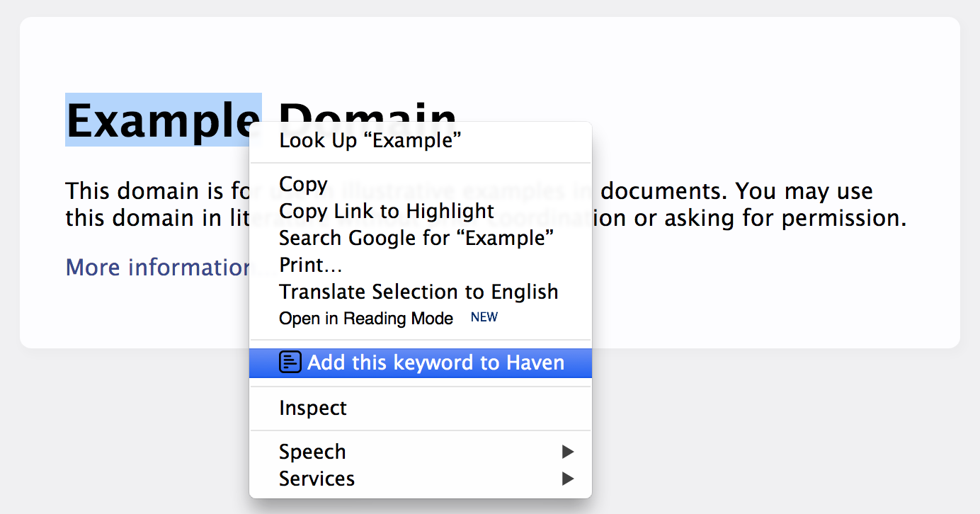Screen dimensions: 980x514
Task: Expand the Services submenu arrow
Action: [x=567, y=479]
